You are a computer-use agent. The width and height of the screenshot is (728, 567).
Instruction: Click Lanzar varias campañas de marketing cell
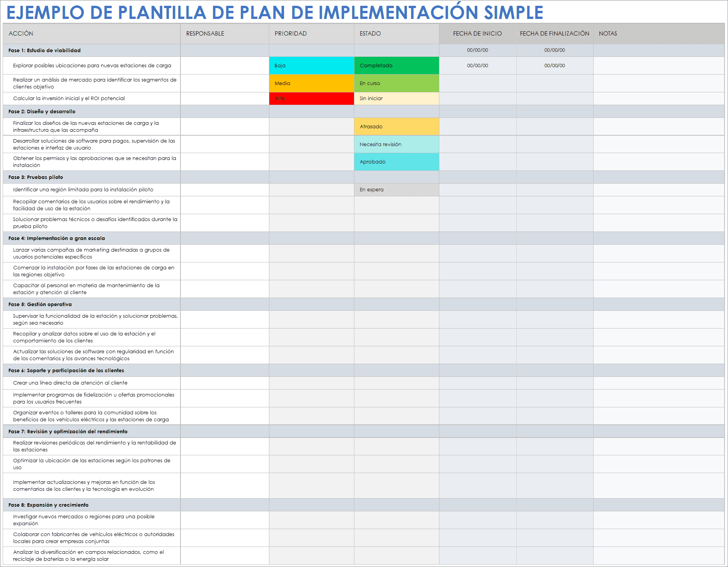92,254
